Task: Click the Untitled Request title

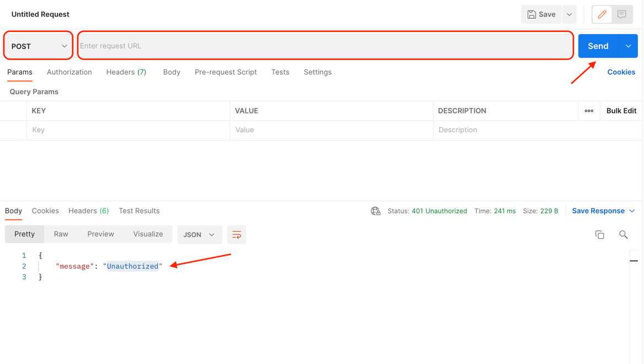Action: [x=40, y=14]
